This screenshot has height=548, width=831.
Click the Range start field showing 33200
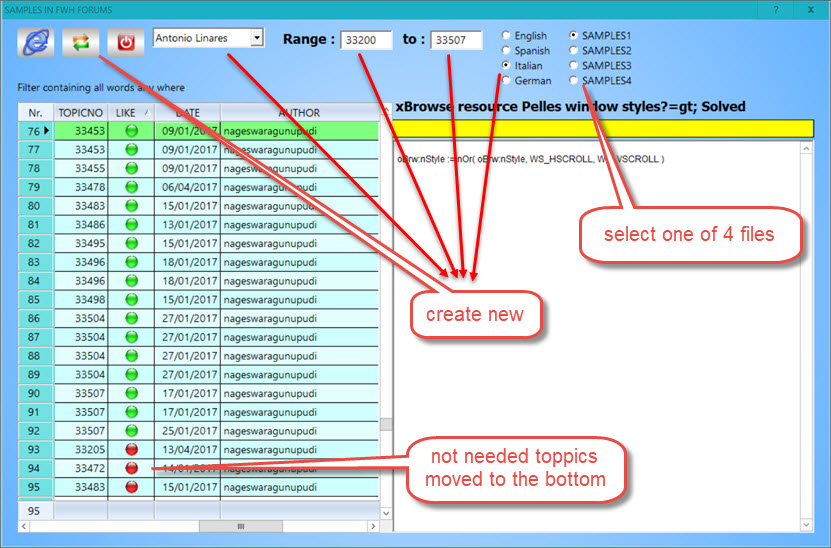tap(366, 40)
